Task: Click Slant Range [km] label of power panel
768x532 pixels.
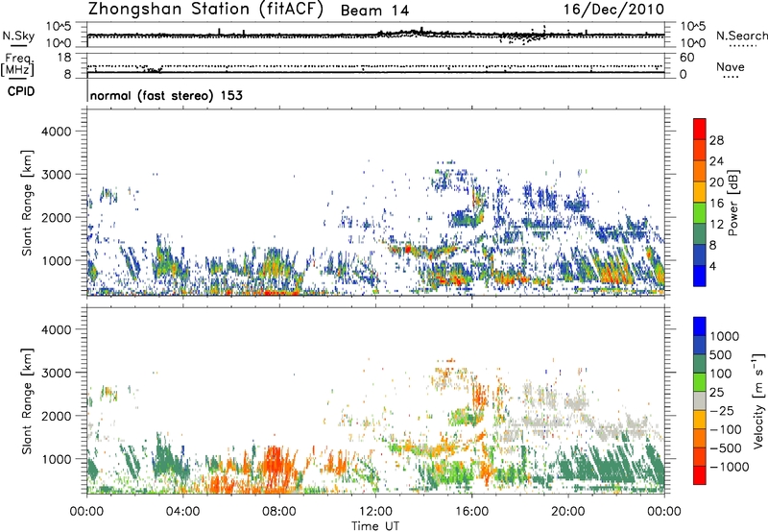Action: (28, 203)
